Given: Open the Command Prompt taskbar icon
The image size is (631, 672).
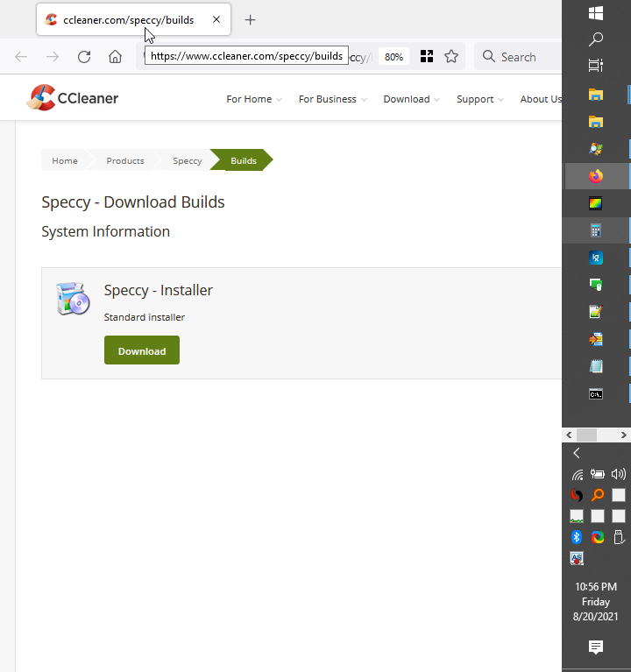Looking at the screenshot, I should [596, 394].
